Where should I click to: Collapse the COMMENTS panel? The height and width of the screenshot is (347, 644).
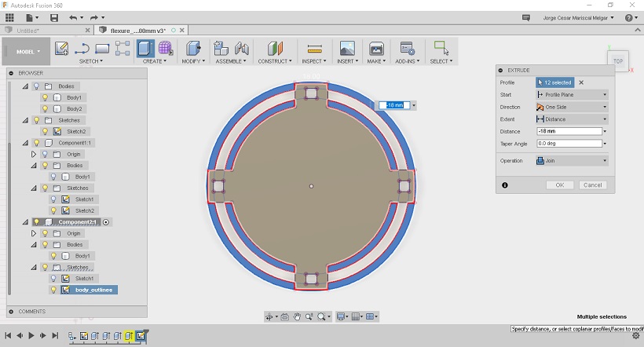[11, 312]
